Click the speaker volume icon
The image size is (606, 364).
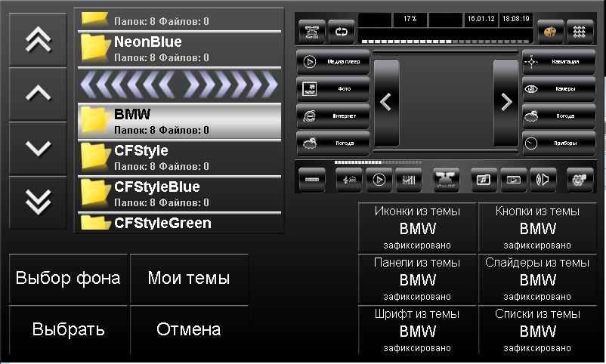543,180
